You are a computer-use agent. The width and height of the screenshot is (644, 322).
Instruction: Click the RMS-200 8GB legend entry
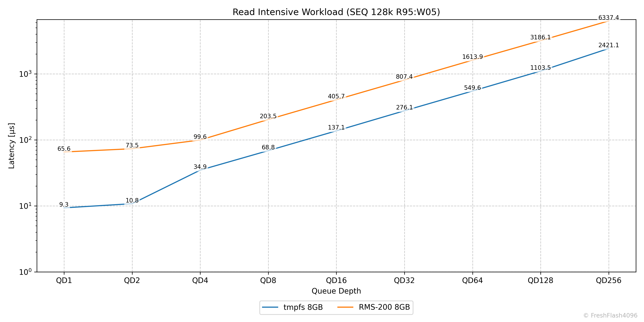(384, 307)
